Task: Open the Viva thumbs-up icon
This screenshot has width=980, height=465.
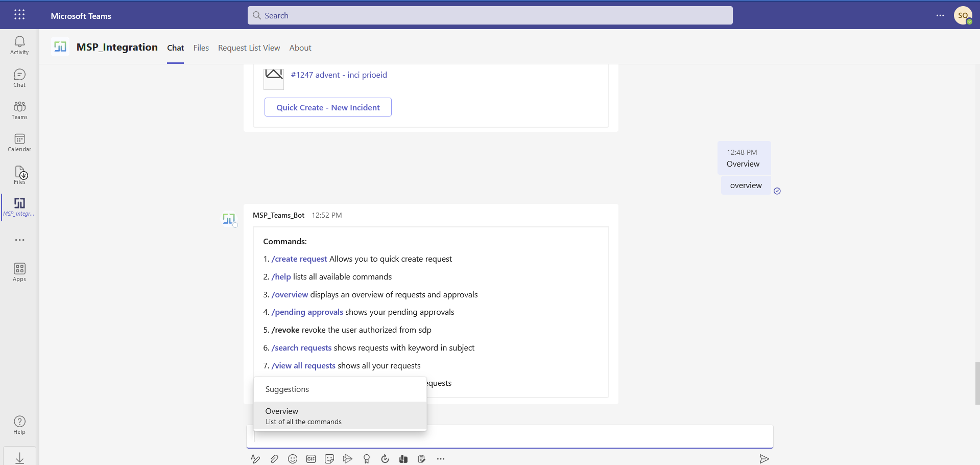Action: tap(403, 459)
